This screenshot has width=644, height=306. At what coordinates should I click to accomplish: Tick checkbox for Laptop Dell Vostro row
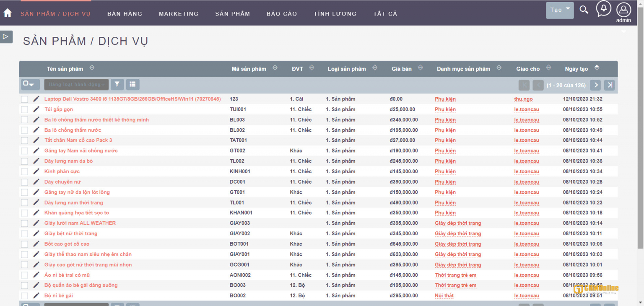tap(25, 99)
